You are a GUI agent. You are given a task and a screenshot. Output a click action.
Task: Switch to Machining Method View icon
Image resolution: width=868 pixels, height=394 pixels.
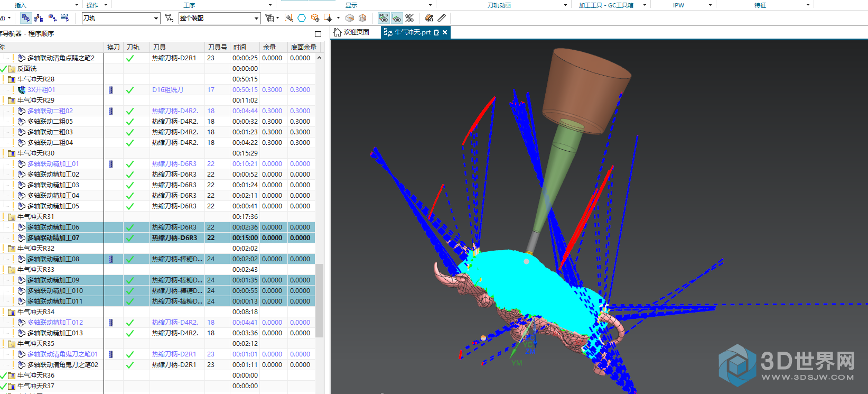(65, 18)
